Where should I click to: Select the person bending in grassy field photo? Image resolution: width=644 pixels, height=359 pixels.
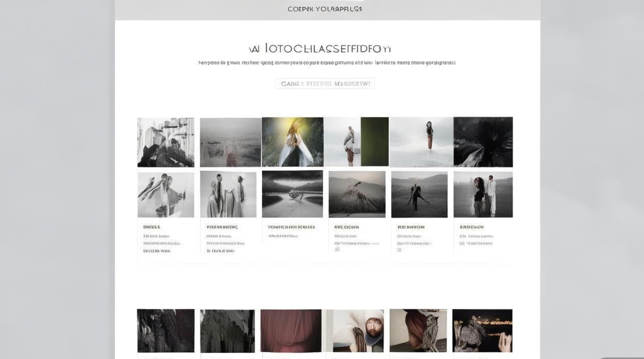[x=419, y=195]
